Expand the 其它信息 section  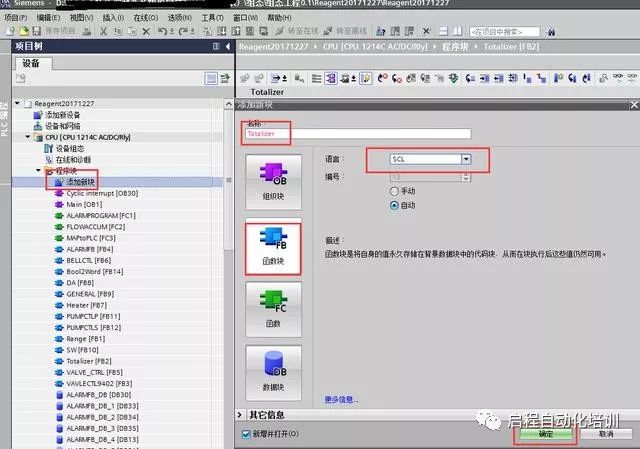239,414
